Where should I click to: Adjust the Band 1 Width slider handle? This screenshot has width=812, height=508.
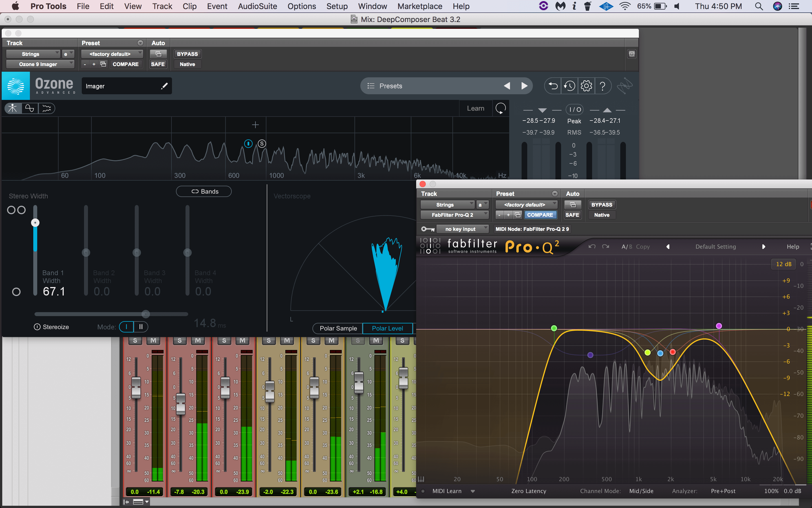[x=35, y=223]
